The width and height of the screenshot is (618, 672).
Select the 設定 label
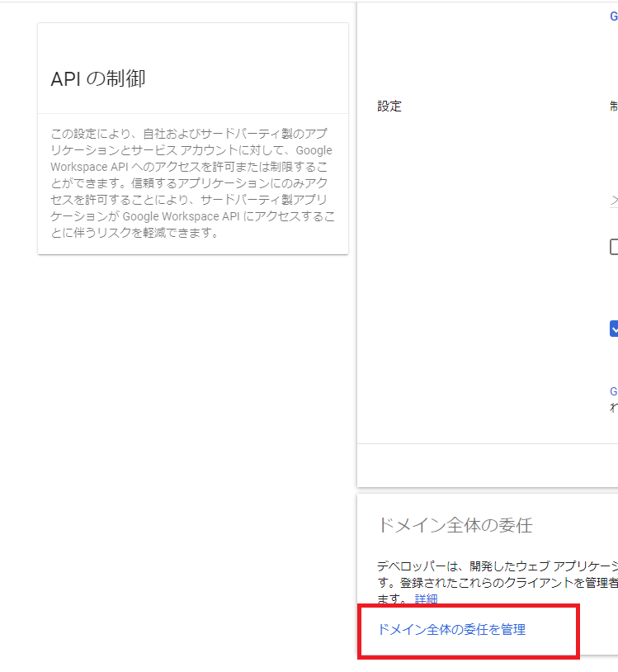pos(389,106)
